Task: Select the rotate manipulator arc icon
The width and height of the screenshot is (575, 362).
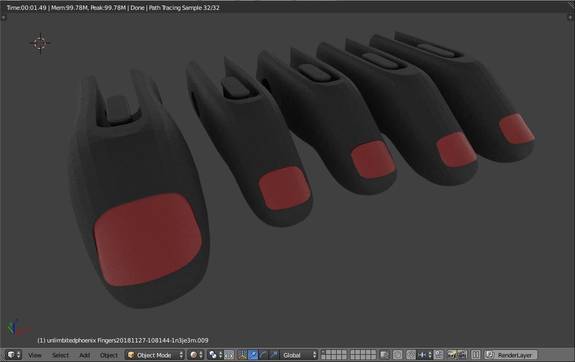Action: (x=263, y=355)
